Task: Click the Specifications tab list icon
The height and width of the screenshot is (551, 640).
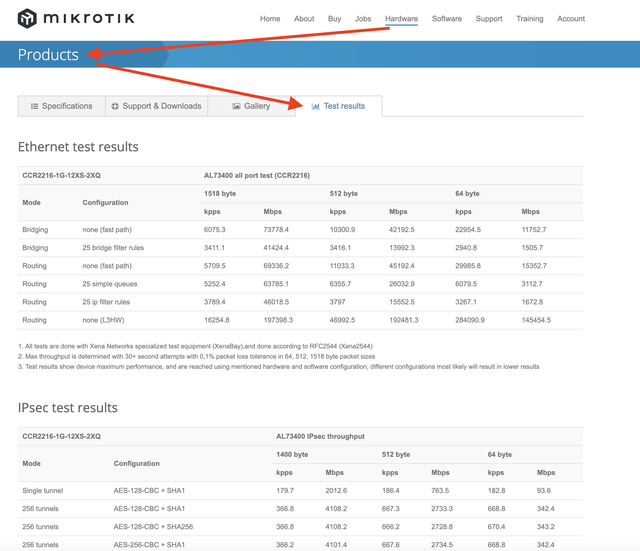Action: click(35, 106)
